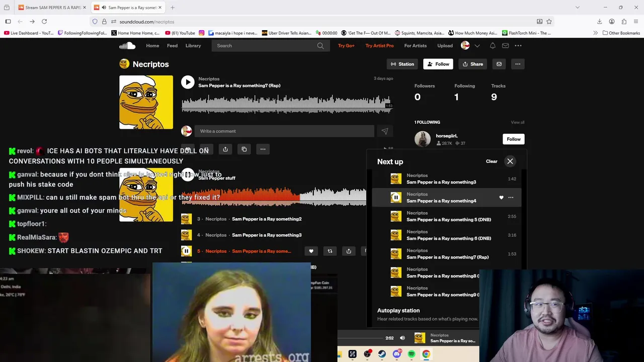Click the SoundCloud logo in the header
The width and height of the screenshot is (644, 362).
[127, 46]
